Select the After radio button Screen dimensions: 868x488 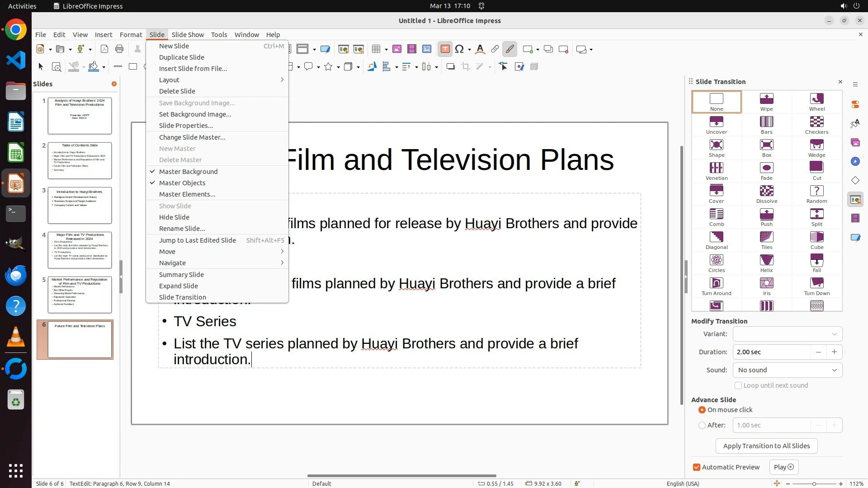[x=702, y=425]
